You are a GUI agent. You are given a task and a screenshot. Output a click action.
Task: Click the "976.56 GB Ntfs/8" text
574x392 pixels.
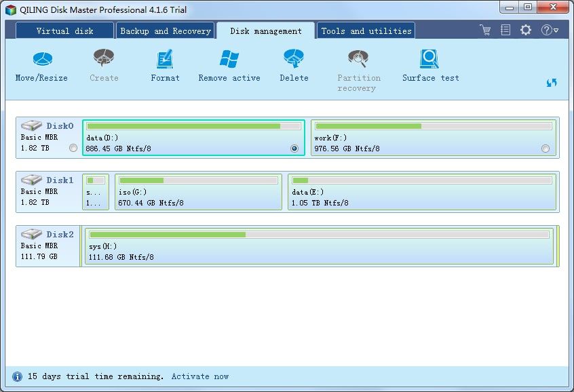(347, 149)
